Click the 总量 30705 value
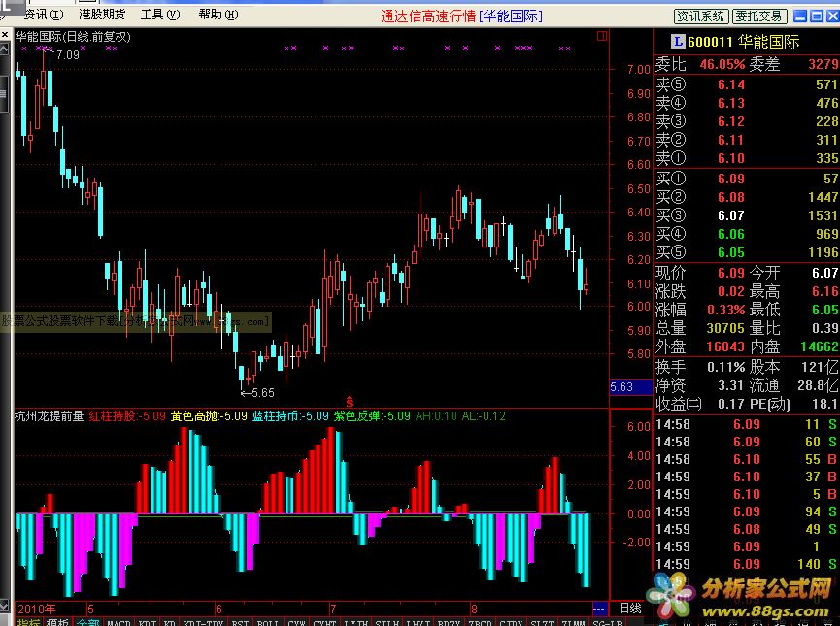 click(x=725, y=328)
